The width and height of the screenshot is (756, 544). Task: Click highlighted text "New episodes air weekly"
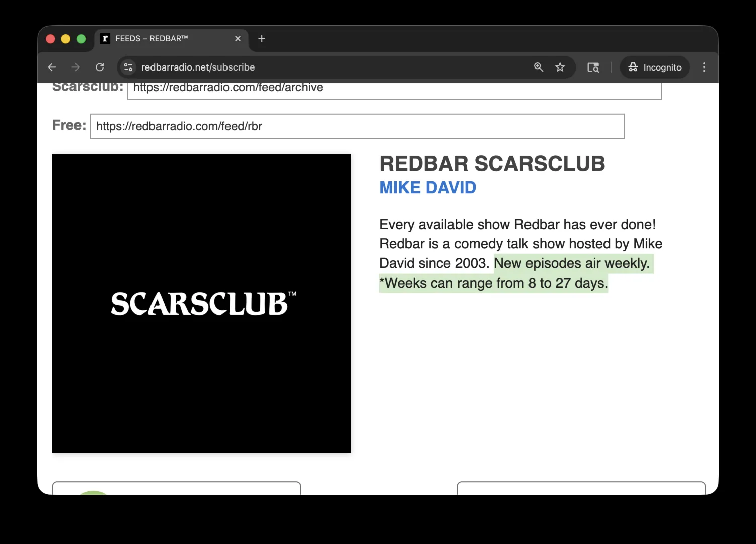pyautogui.click(x=571, y=263)
